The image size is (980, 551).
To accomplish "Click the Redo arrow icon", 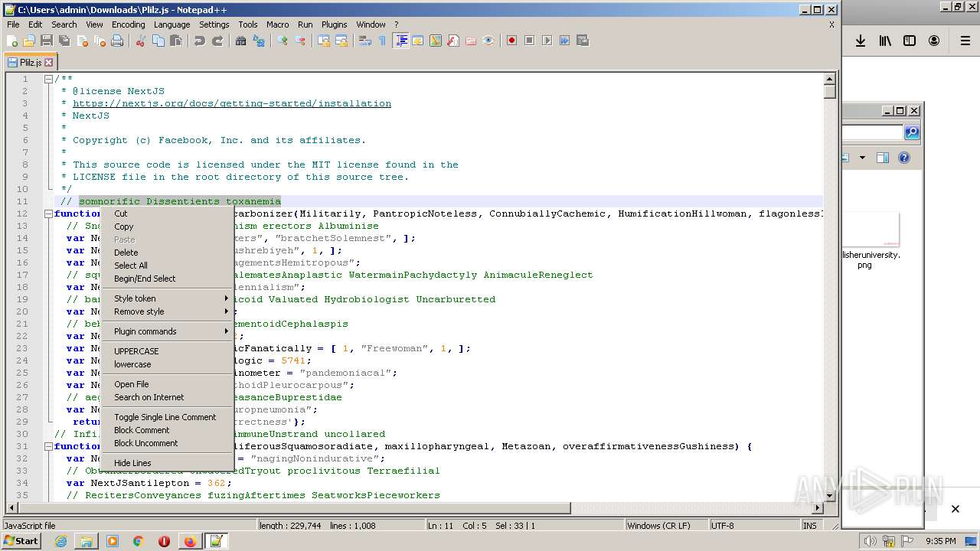I will point(217,41).
